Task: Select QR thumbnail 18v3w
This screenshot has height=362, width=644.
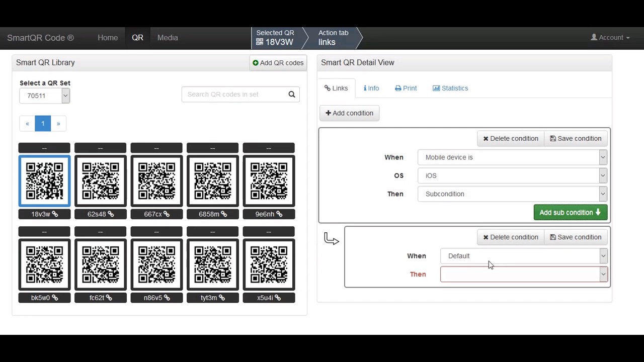Action: (44, 181)
